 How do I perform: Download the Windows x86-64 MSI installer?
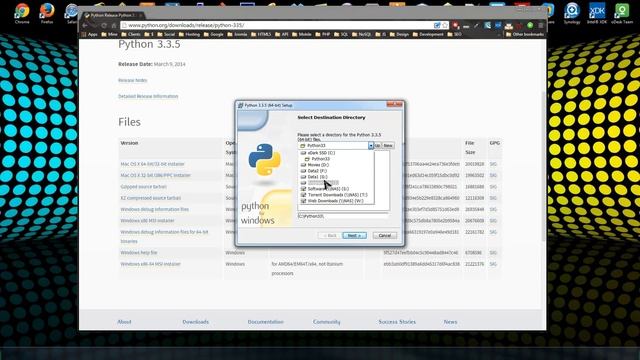click(x=151, y=264)
